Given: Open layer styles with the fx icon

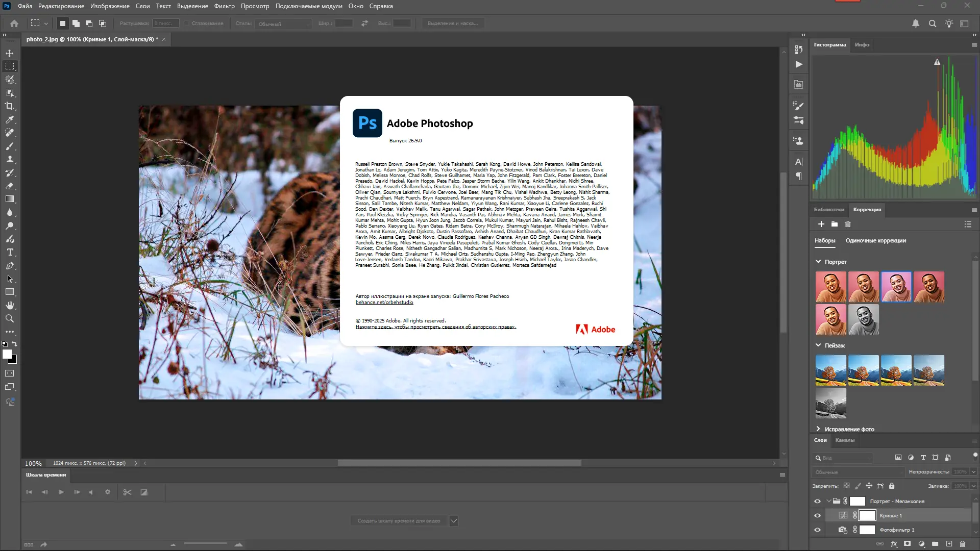Looking at the screenshot, I should [x=895, y=544].
